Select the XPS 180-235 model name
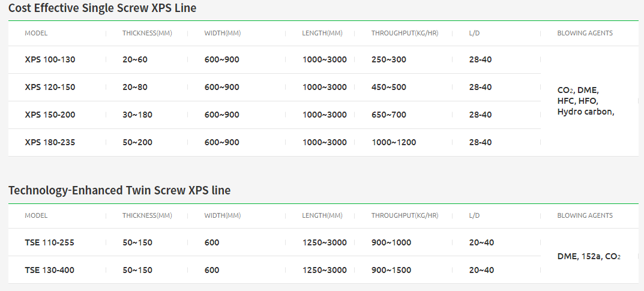The height and width of the screenshot is (291, 644). point(50,142)
